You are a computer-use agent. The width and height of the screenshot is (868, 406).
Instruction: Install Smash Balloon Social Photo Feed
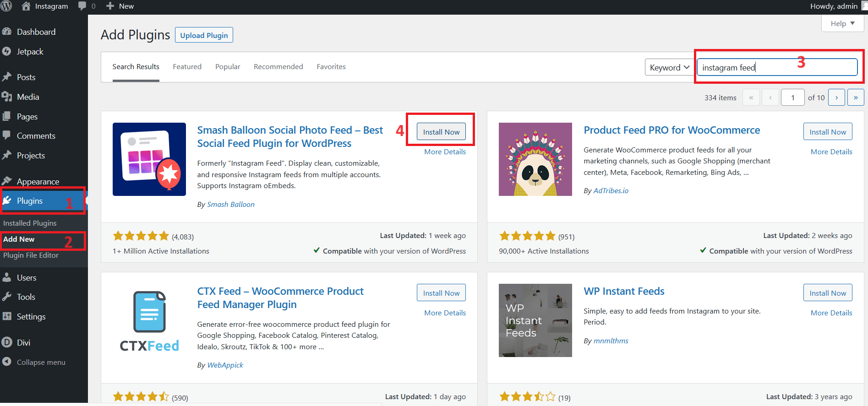[441, 131]
